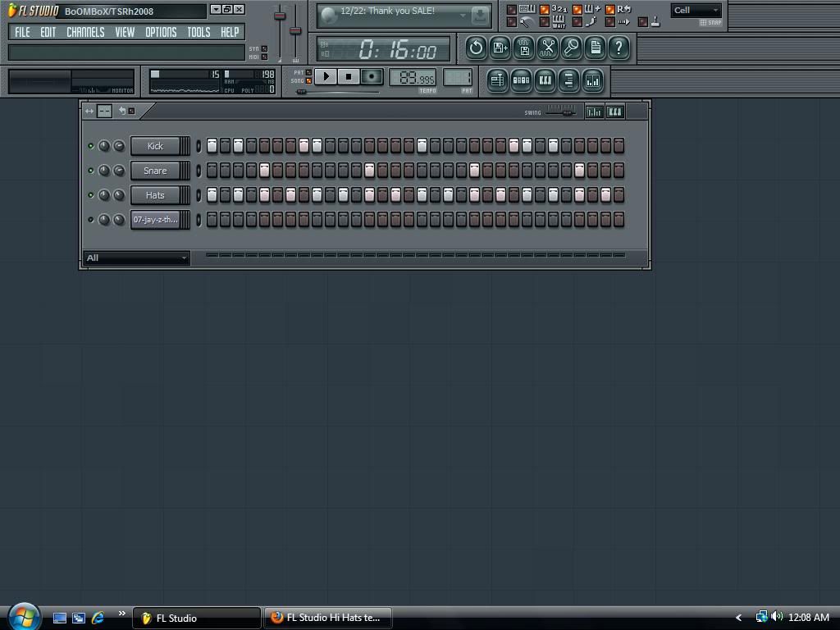Screen dimensions: 840x630
Task: Click the transport Stop button
Action: 349,76
